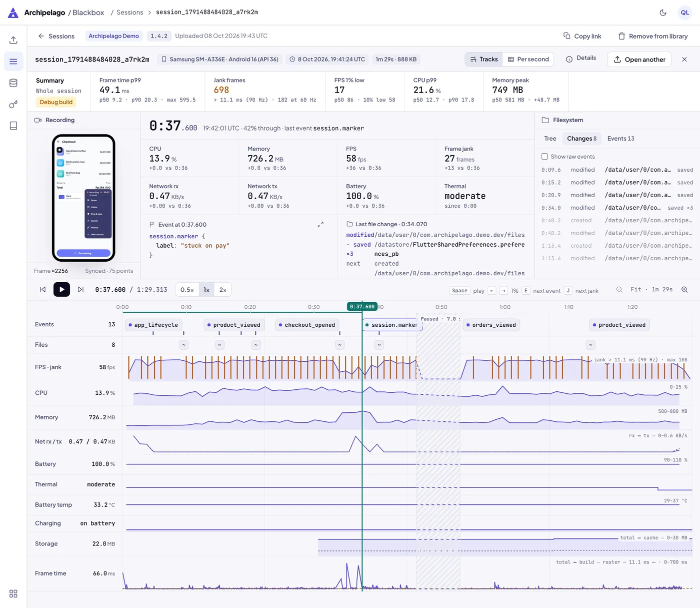Open the upload icon in left sidebar
700x608 pixels.
point(13,40)
